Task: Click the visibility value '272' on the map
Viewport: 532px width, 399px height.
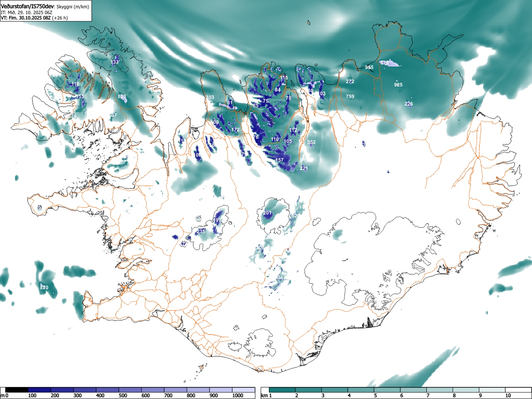Action: (x=350, y=81)
